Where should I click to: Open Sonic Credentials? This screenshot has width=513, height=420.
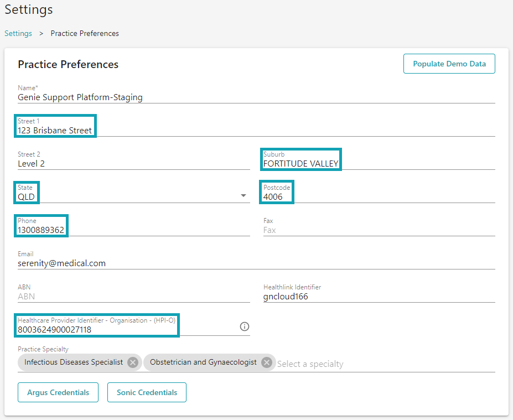click(x=147, y=392)
